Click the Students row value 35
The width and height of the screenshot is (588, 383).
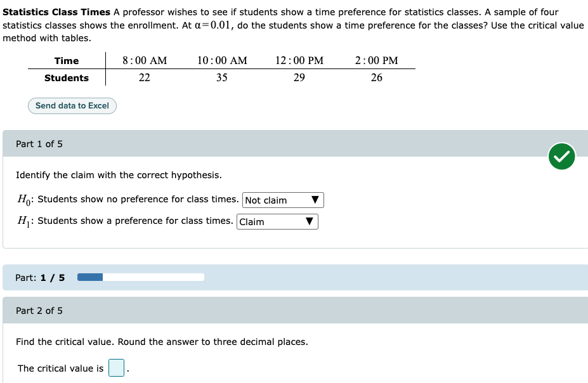tap(221, 77)
